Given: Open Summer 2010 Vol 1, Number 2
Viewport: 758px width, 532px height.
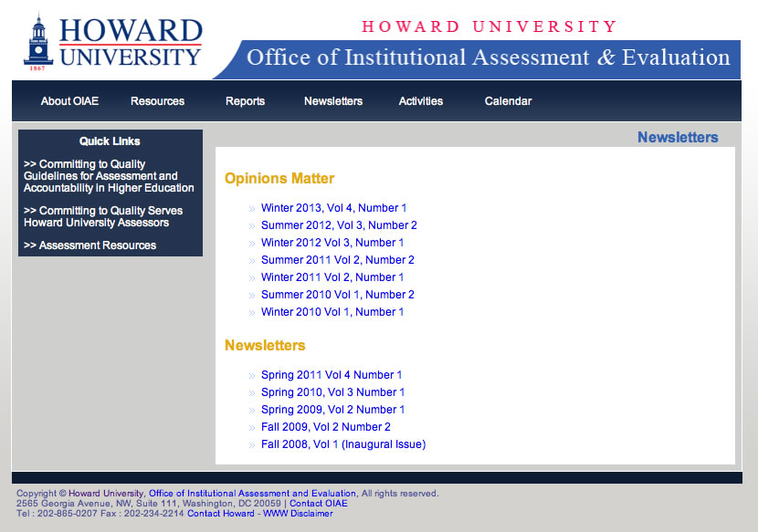Looking at the screenshot, I should [337, 295].
